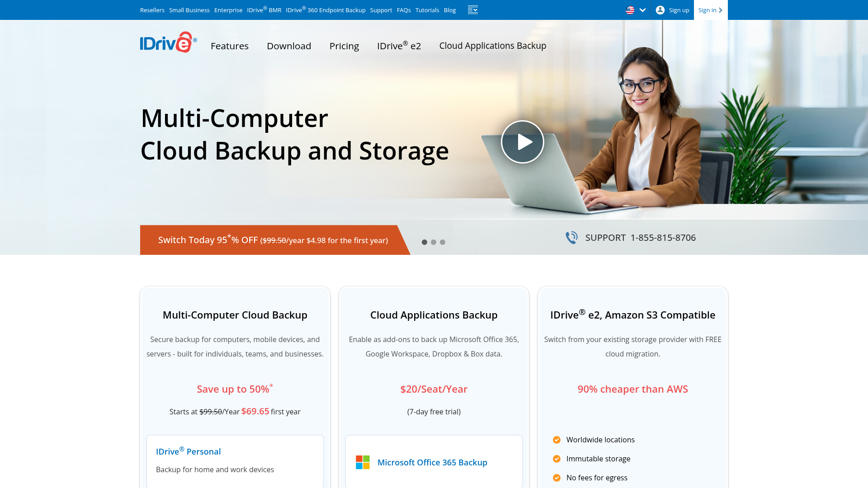
Task: Select the first carousel dot
Action: (x=424, y=242)
